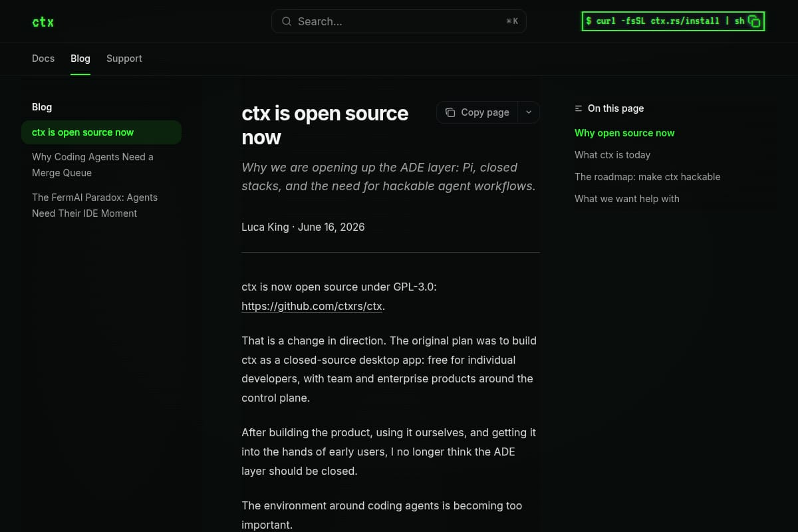
Task: Open the github.com/ctxrs/ctx link
Action: 312,307
